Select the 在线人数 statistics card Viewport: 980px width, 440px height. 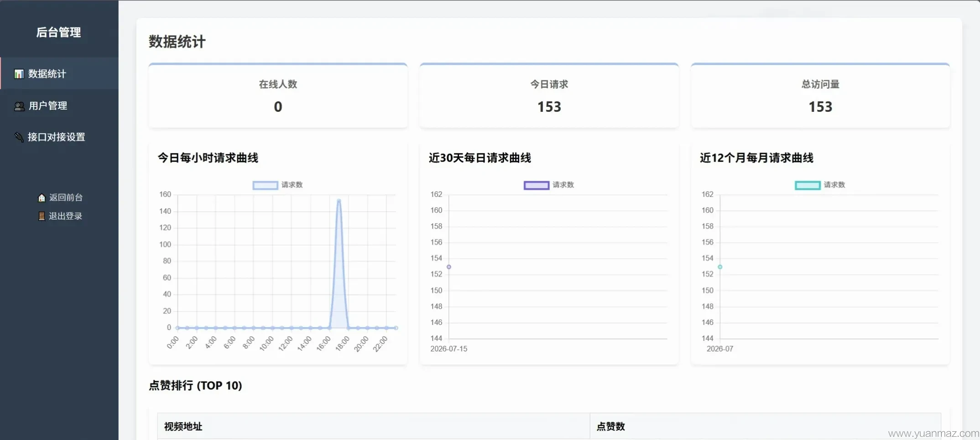[278, 95]
